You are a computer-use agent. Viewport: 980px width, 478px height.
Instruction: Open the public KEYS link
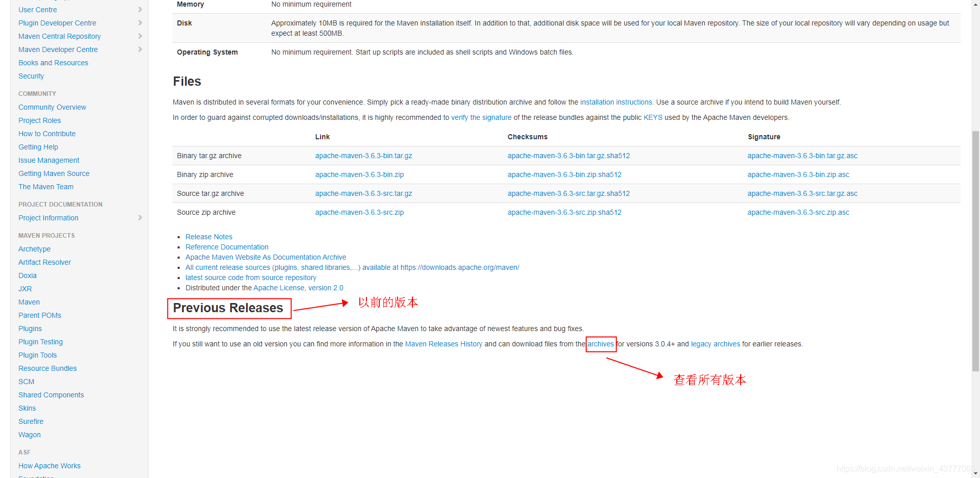[653, 117]
